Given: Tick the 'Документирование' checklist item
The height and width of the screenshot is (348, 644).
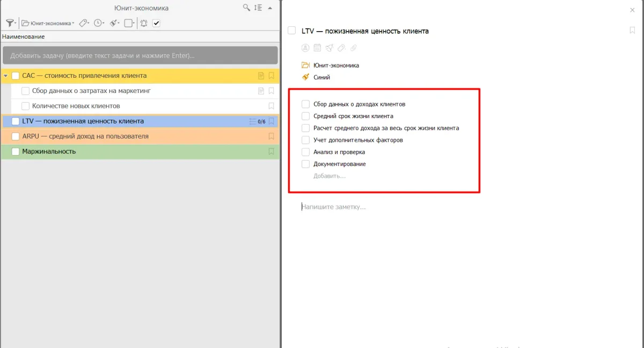Looking at the screenshot, I should pyautogui.click(x=305, y=164).
